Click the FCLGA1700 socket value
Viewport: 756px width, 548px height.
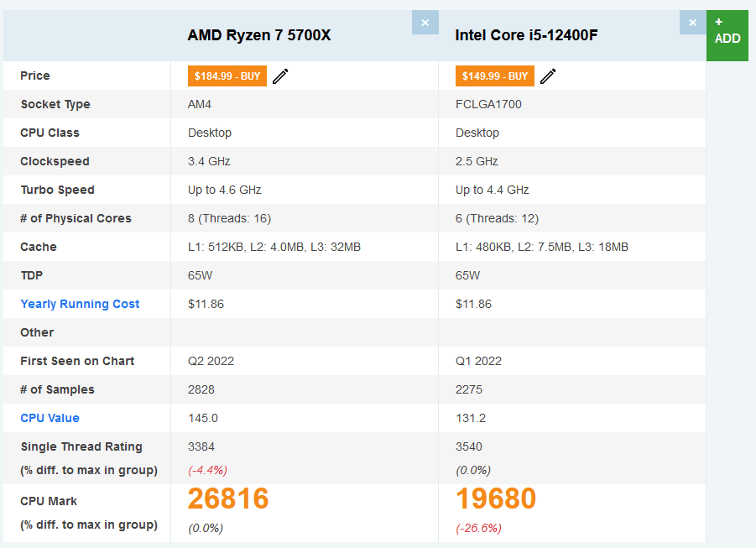(x=488, y=104)
